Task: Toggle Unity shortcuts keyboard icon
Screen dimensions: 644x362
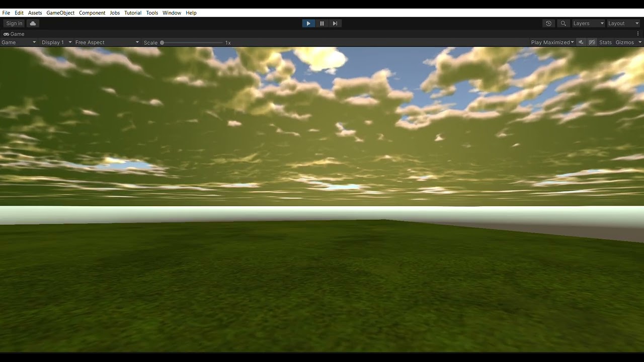Action: tap(592, 42)
